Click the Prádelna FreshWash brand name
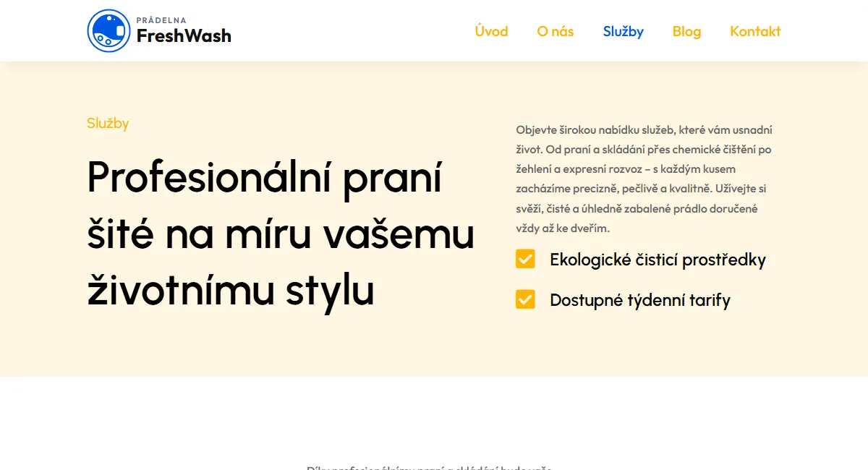The image size is (868, 470). pos(184,31)
